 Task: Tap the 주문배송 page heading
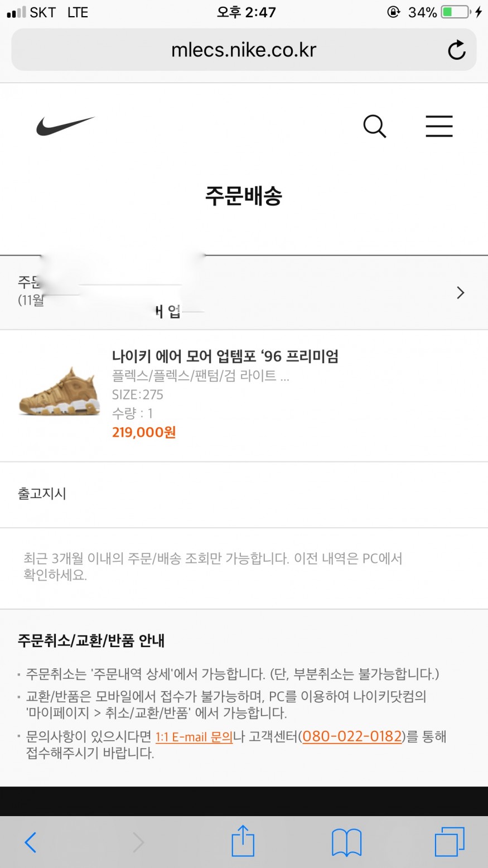click(244, 196)
